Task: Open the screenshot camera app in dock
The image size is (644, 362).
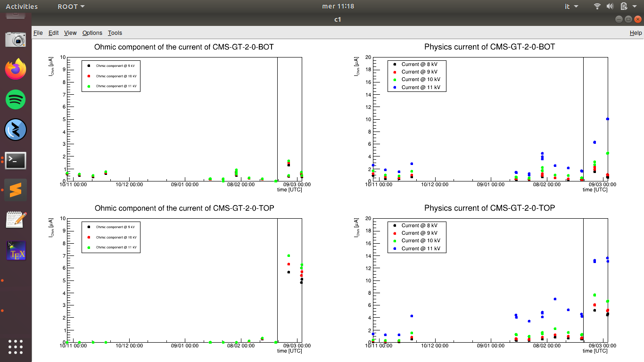Action: click(16, 40)
